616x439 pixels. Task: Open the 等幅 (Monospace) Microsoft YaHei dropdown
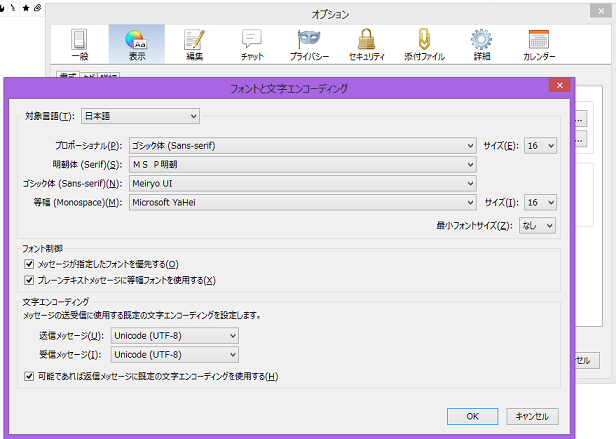tap(302, 202)
